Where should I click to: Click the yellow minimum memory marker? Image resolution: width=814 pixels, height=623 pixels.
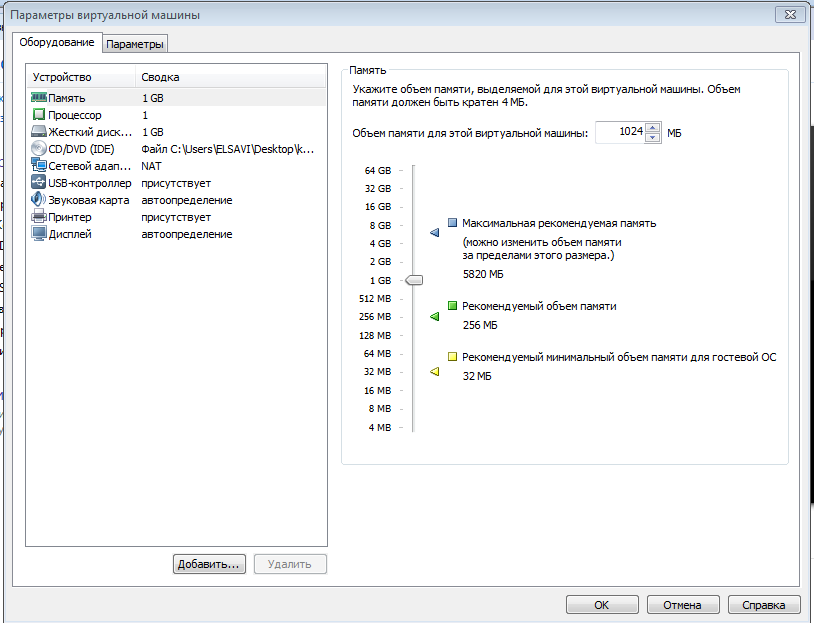[435, 372]
